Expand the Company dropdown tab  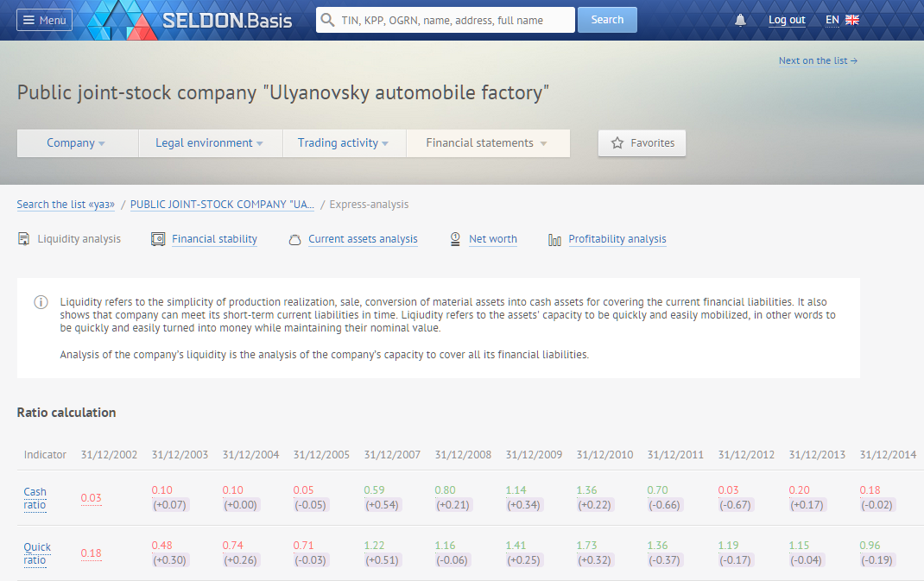click(78, 143)
